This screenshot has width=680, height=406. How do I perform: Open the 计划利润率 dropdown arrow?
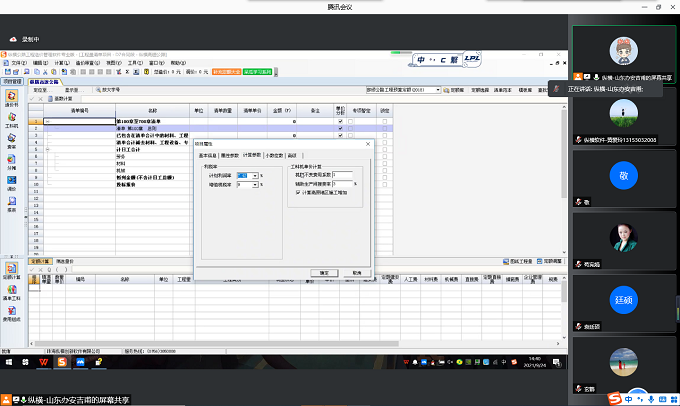[255, 176]
